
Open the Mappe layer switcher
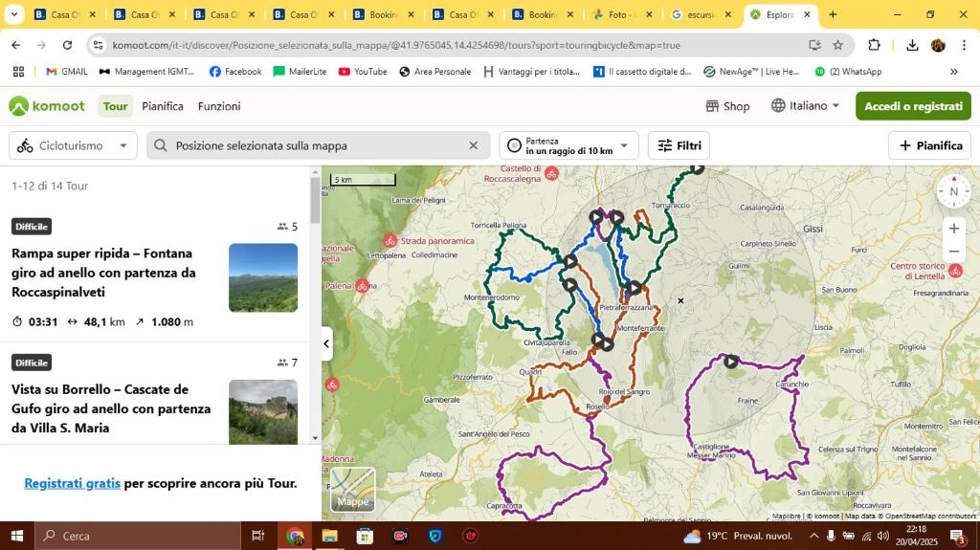(x=352, y=489)
